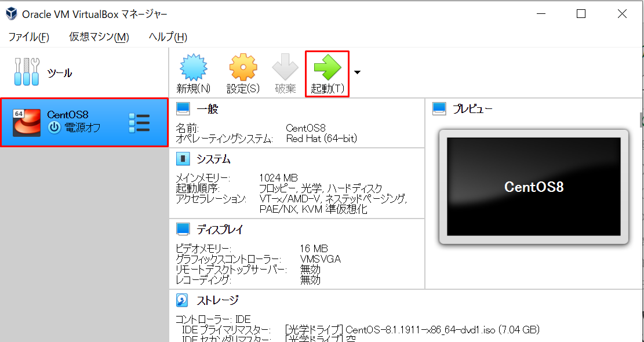The height and width of the screenshot is (342, 644).
Task: Click the VirtualBox logo in title bar
Action: pos(11,13)
